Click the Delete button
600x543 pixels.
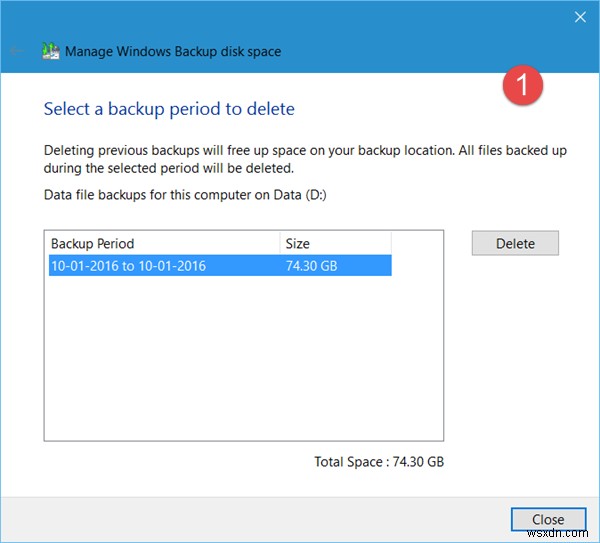(x=515, y=243)
